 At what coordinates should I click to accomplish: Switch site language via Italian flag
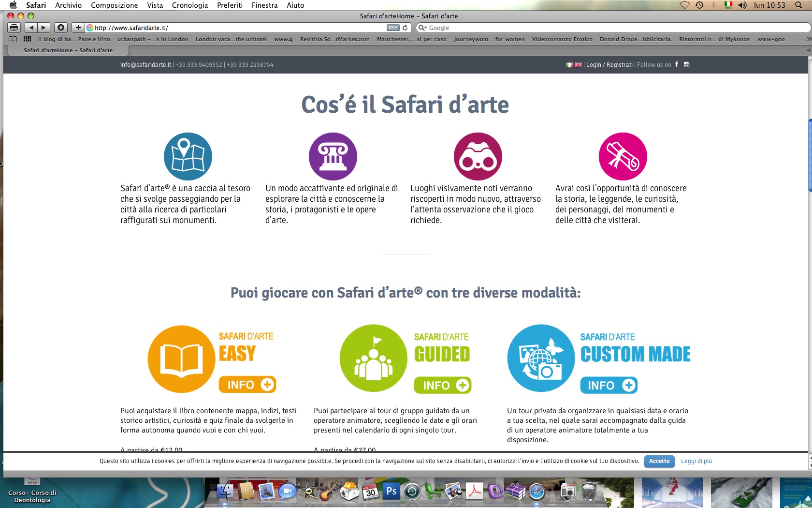click(x=569, y=65)
